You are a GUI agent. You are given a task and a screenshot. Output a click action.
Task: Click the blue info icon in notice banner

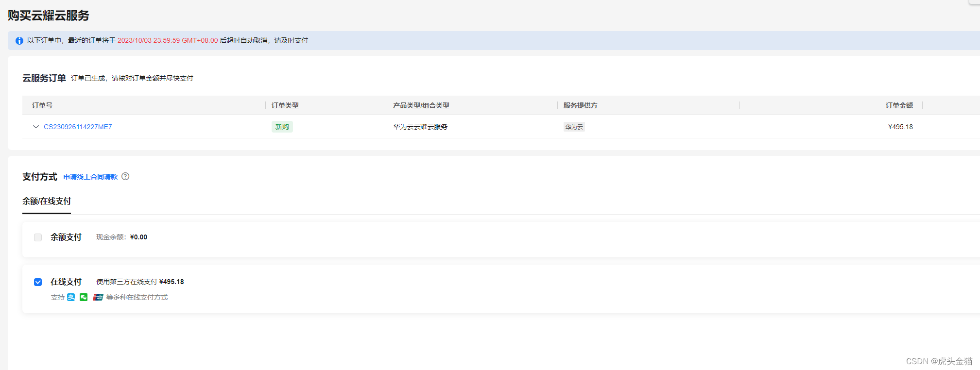click(x=19, y=41)
